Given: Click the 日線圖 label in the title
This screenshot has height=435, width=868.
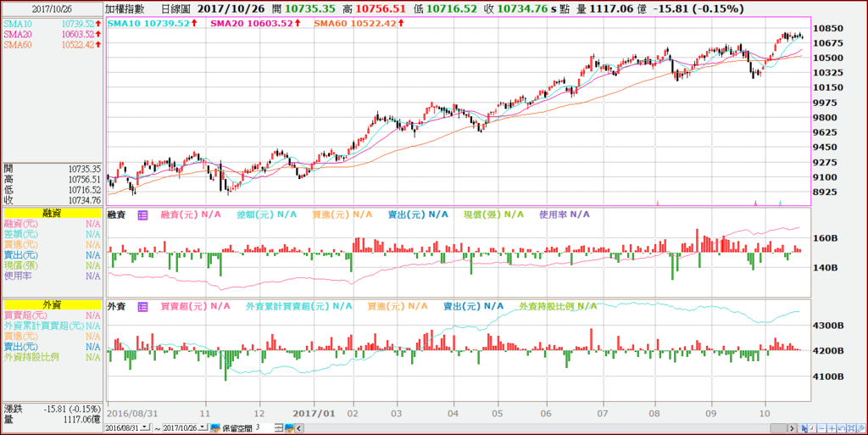Looking at the screenshot, I should point(175,8).
